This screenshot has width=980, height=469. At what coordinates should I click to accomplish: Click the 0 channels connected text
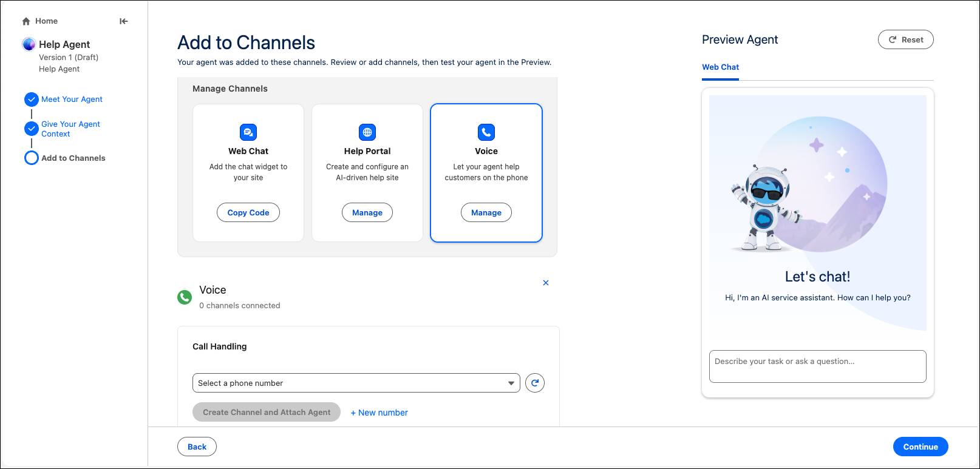[240, 306]
